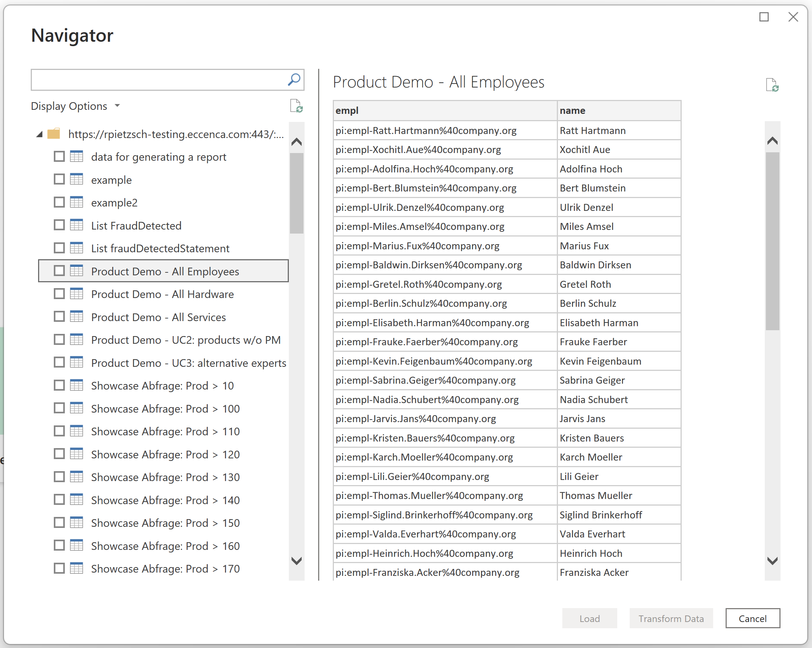812x648 pixels.
Task: Enable the 'Product Demo - All Hardware' checkbox
Action: 59,294
